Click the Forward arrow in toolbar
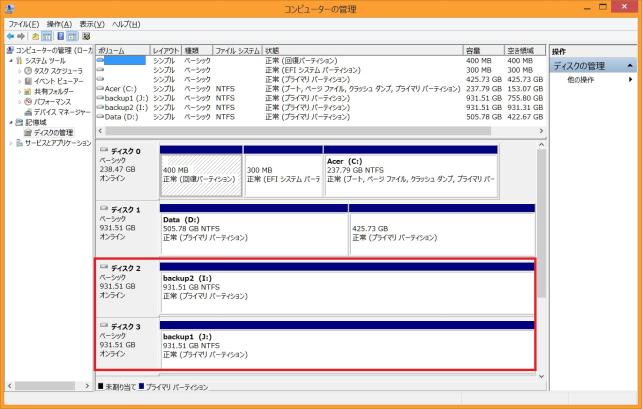Viewport: 642px width, 409px height. pos(21,36)
